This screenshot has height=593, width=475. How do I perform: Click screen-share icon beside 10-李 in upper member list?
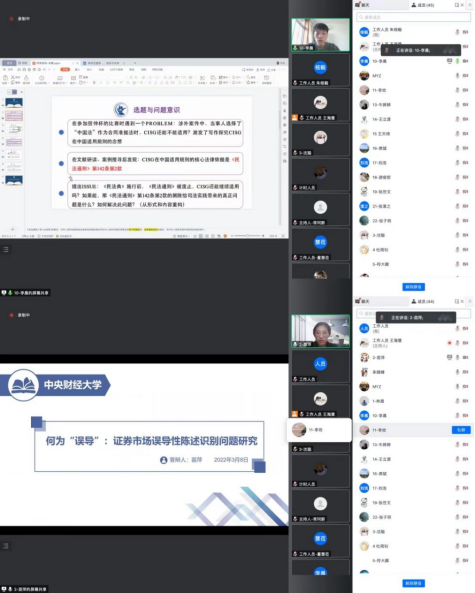[449, 61]
